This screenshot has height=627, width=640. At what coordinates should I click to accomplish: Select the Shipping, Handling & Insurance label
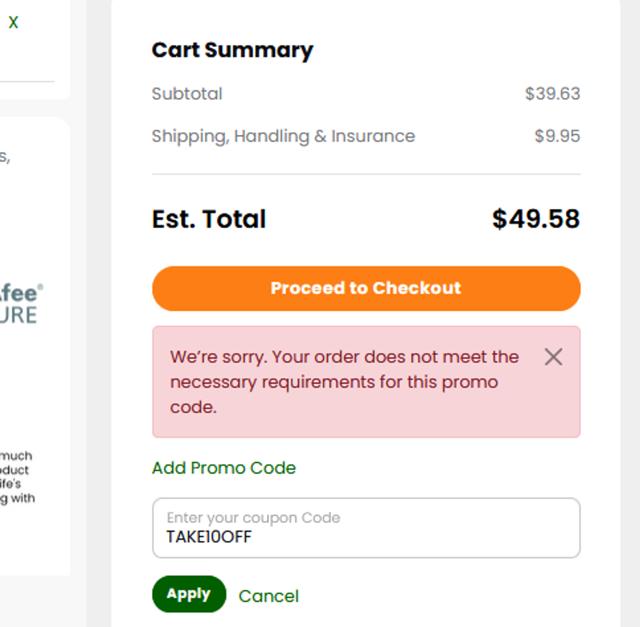(x=283, y=136)
